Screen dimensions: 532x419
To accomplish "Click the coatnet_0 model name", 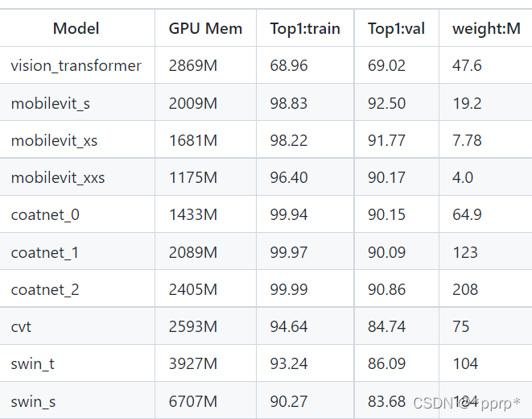I will (45, 215).
